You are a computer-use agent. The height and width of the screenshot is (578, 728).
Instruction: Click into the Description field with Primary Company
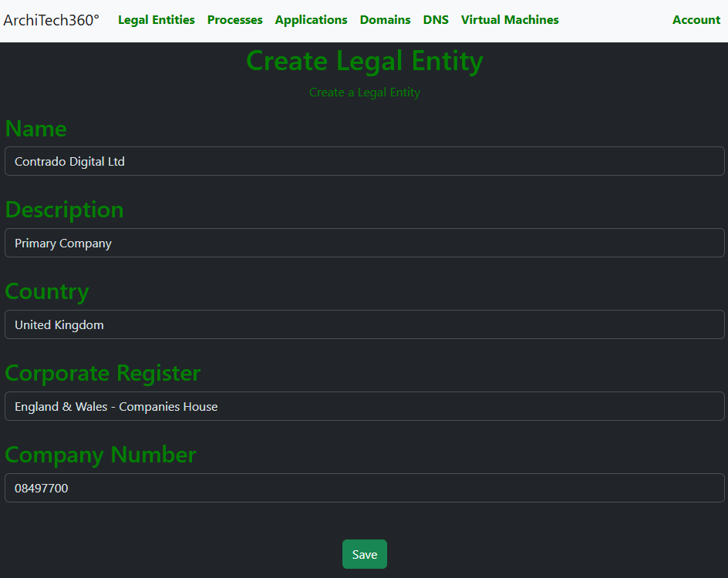[364, 243]
